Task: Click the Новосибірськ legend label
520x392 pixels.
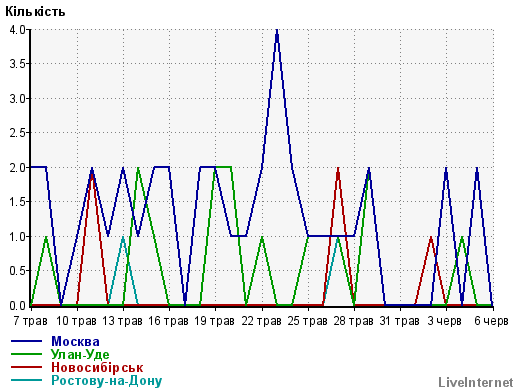Action: tap(97, 367)
